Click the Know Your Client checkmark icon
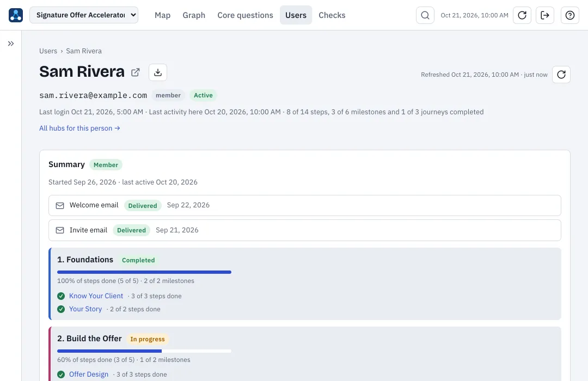 (x=61, y=296)
